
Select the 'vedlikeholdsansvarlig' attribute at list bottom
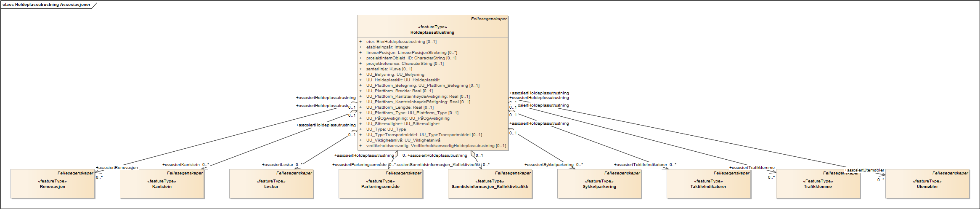[436, 146]
